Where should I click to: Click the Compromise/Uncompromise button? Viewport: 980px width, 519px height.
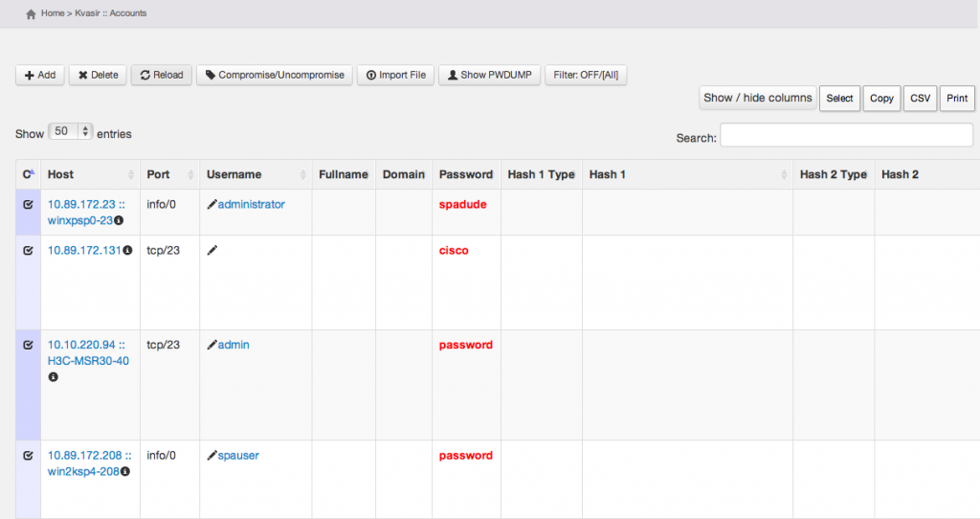tap(275, 75)
